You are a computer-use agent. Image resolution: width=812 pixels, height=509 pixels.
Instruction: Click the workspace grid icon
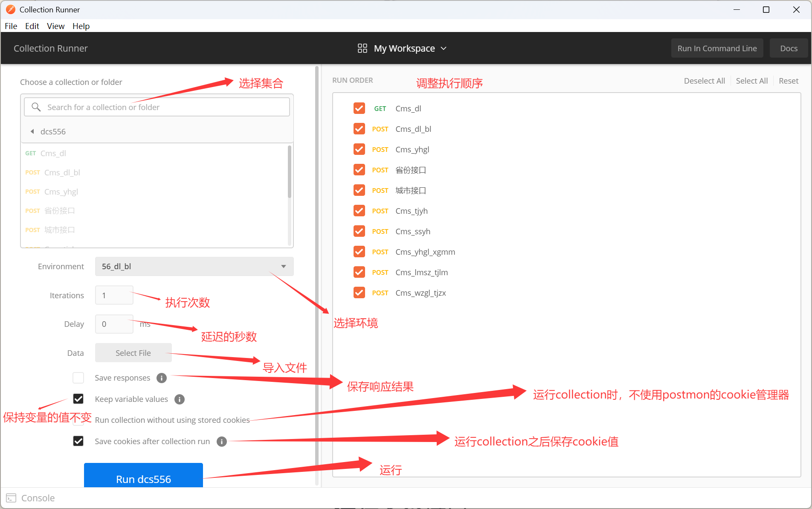(x=362, y=48)
